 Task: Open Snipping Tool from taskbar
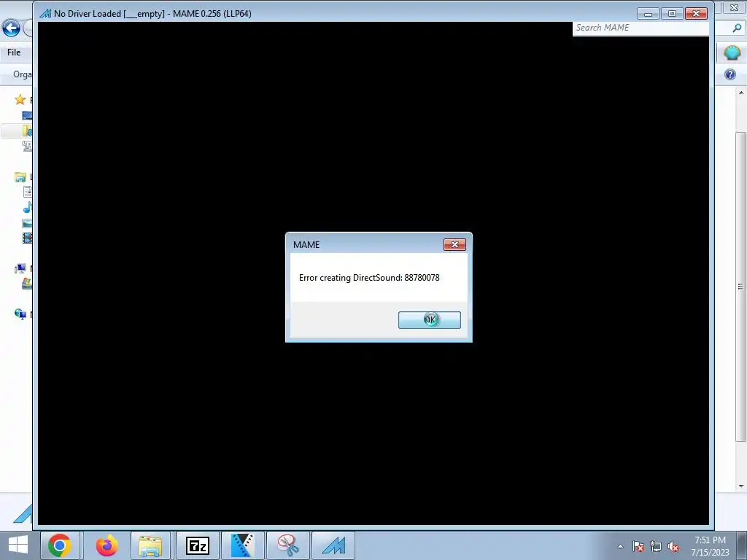[287, 545]
